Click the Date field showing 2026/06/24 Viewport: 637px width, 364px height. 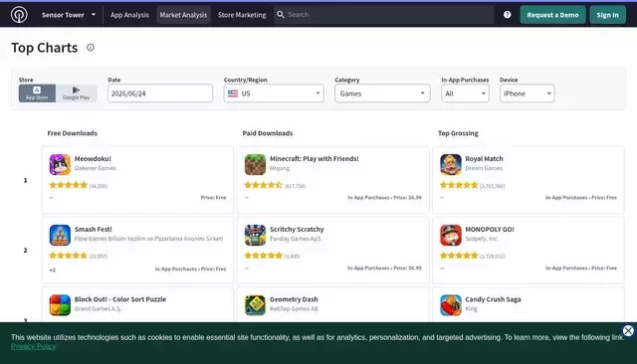click(160, 93)
